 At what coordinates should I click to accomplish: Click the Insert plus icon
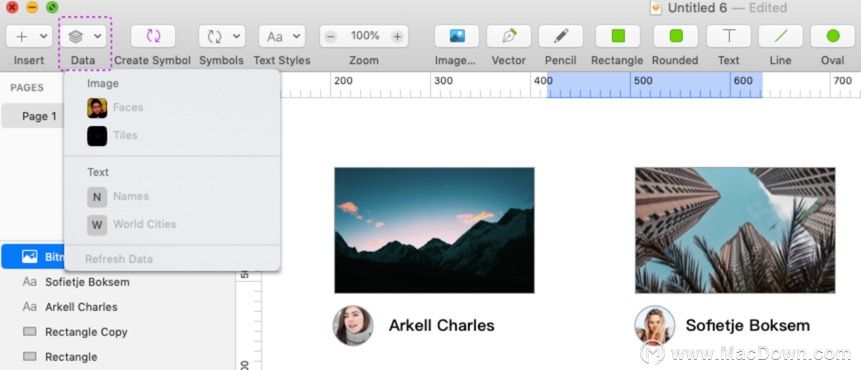pos(21,37)
